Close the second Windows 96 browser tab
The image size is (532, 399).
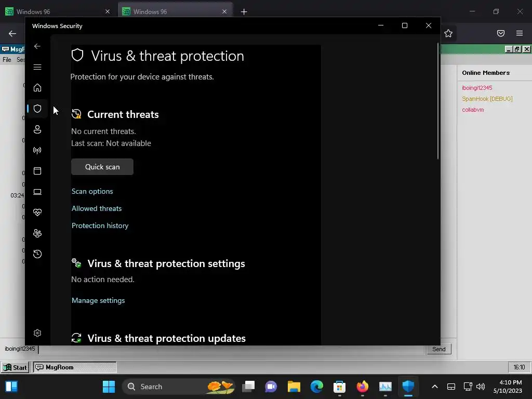[x=224, y=11]
